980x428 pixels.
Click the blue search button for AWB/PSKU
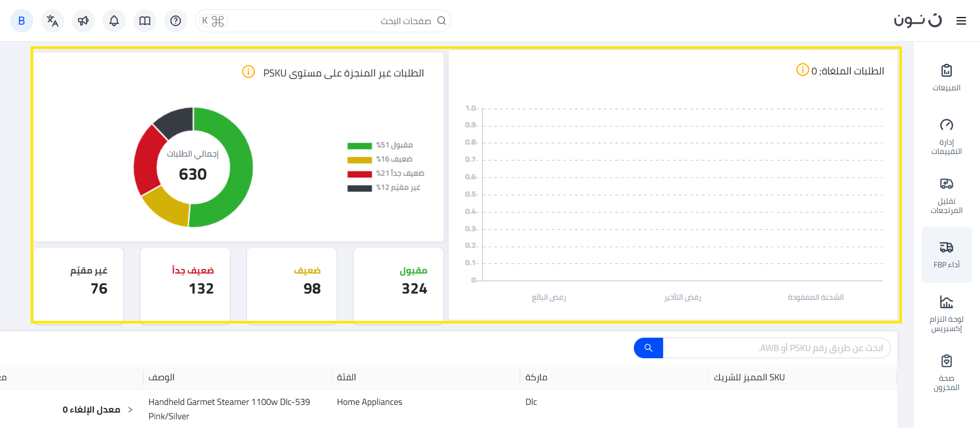[648, 348]
